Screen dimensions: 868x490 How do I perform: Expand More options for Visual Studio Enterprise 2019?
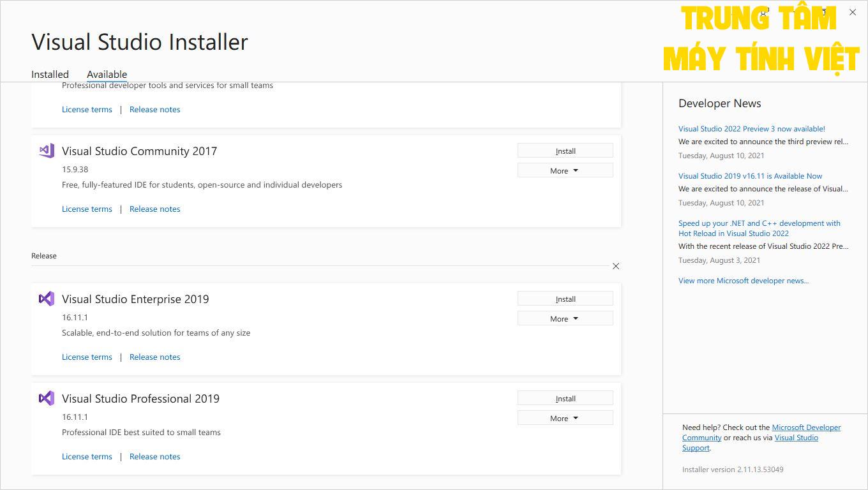[x=565, y=318]
